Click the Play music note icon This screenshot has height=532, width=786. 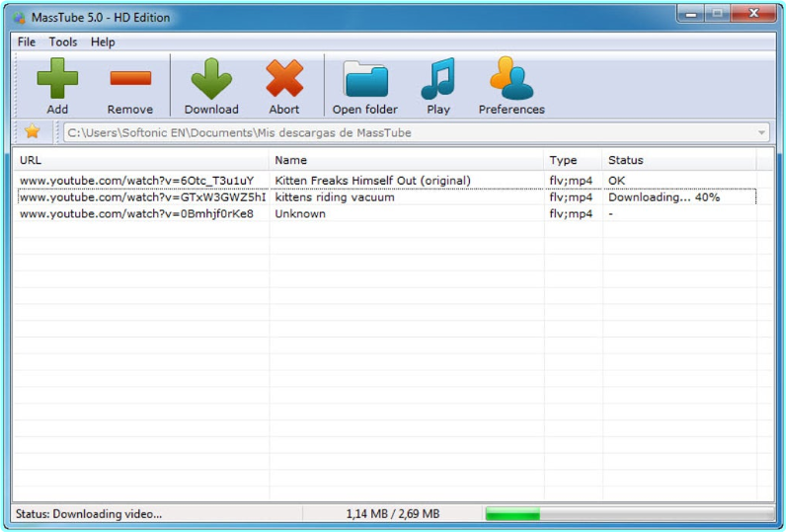coord(438,78)
